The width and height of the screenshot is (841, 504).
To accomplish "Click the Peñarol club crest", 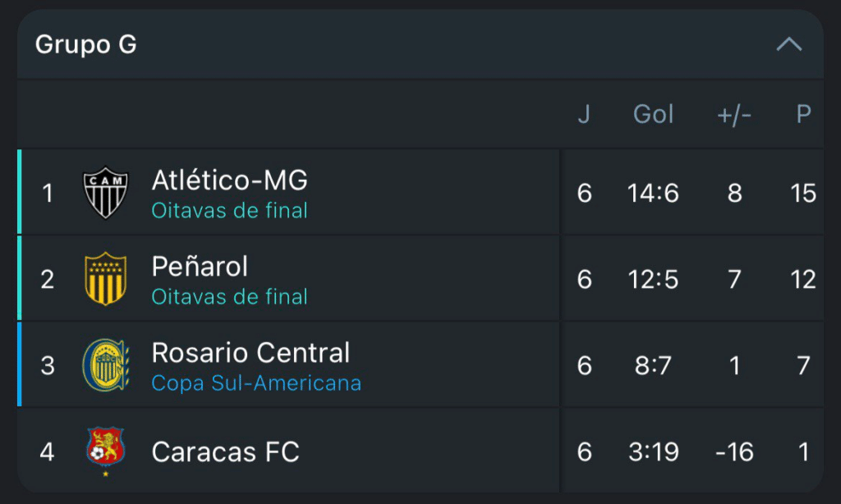I will coord(106,279).
